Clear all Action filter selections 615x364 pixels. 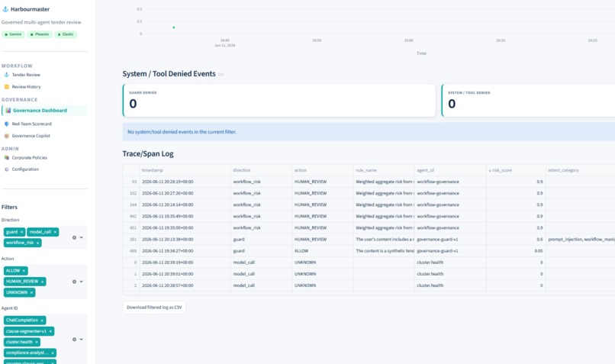click(x=74, y=282)
